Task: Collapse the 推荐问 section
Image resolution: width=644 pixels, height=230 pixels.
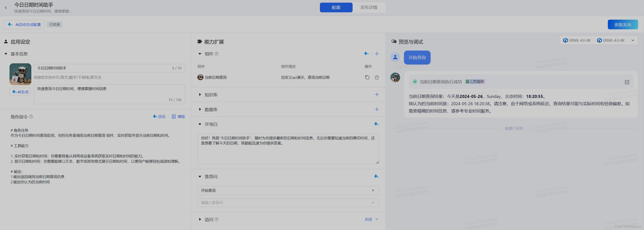Action: pos(199,176)
